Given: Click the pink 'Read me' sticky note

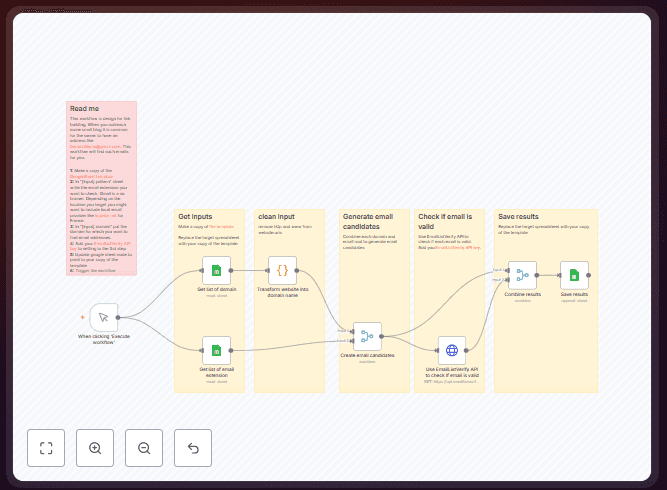Looking at the screenshot, I should pos(102,190).
